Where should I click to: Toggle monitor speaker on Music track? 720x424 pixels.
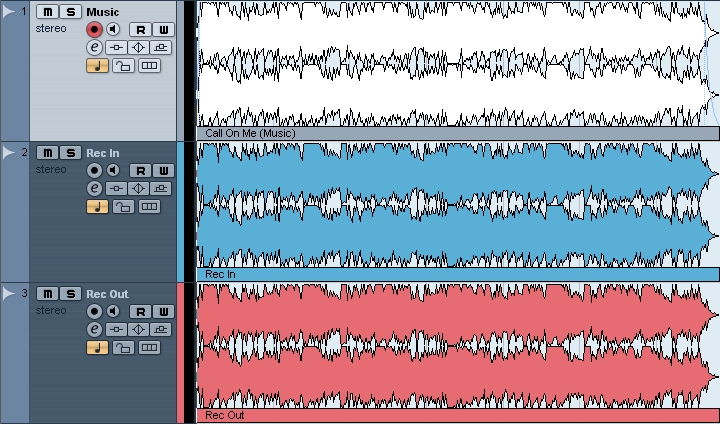[x=113, y=29]
